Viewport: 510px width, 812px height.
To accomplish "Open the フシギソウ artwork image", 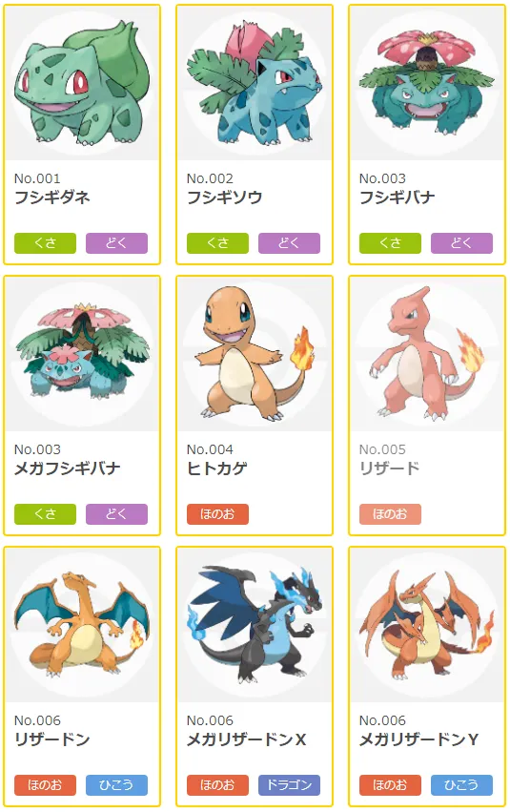I will click(255, 83).
